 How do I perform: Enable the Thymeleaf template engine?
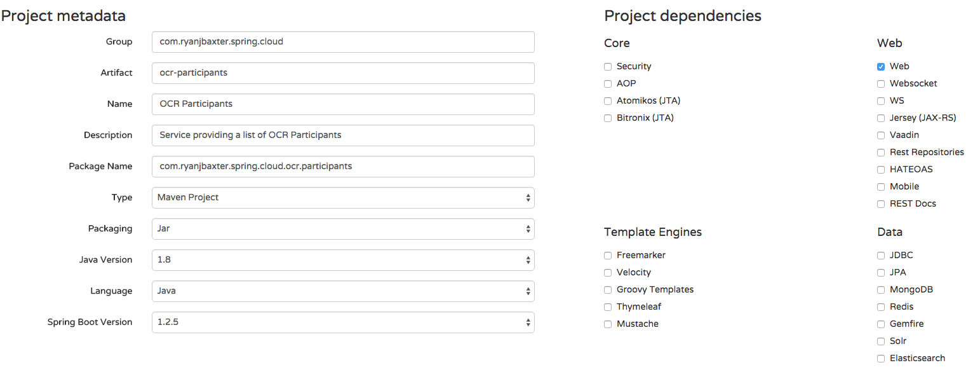(608, 307)
